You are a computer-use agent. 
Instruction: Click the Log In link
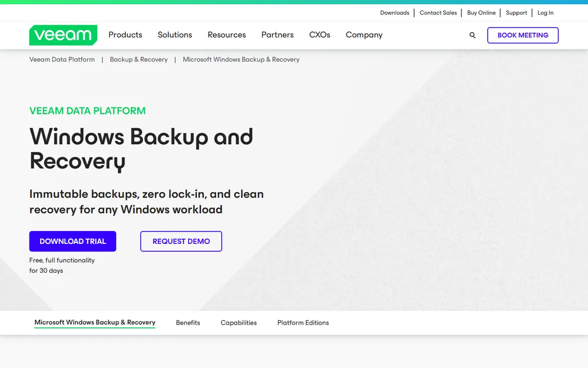[545, 13]
